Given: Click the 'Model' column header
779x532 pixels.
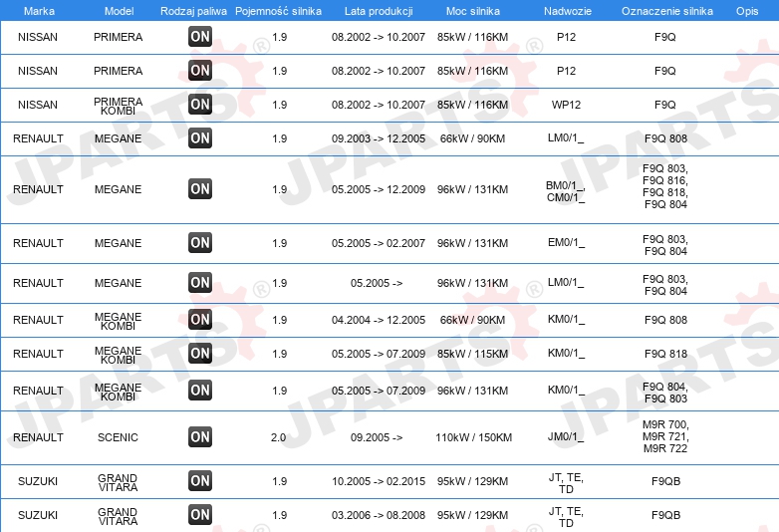Looking at the screenshot, I should coord(119,11).
